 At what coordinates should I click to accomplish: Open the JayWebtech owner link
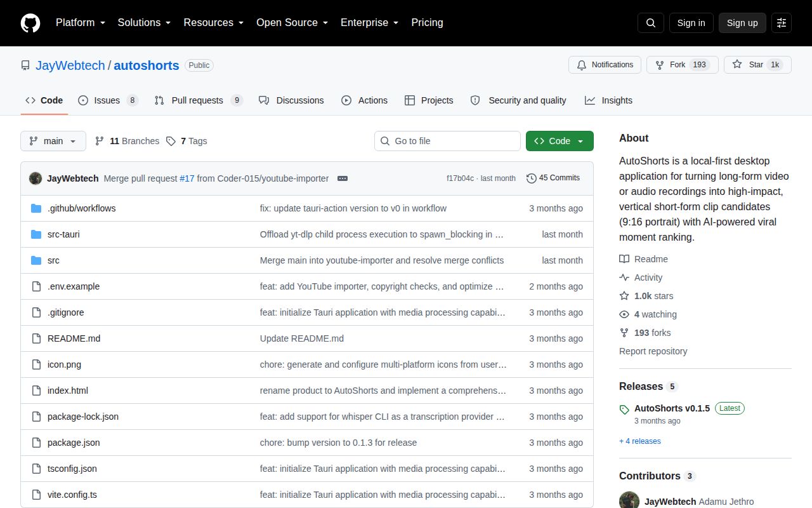pyautogui.click(x=70, y=65)
